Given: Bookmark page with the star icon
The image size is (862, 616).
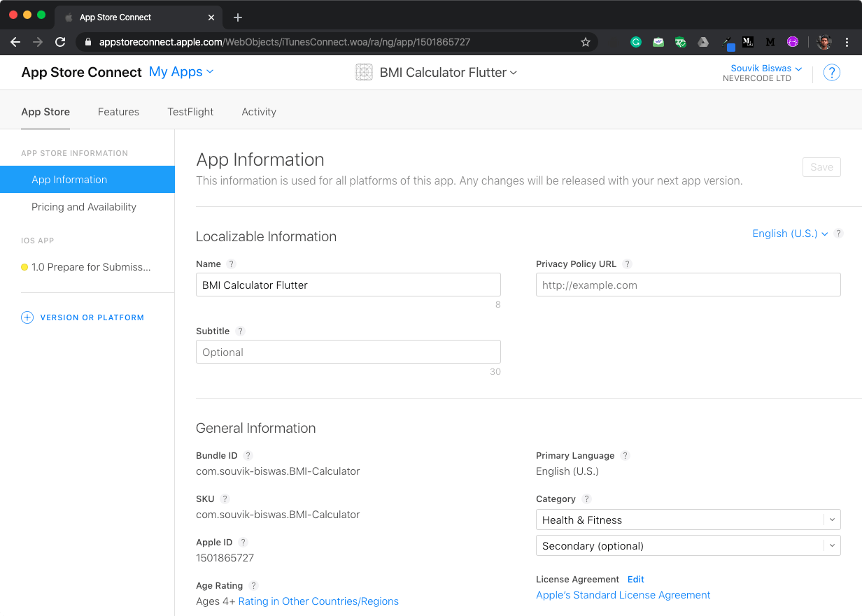Looking at the screenshot, I should point(586,42).
